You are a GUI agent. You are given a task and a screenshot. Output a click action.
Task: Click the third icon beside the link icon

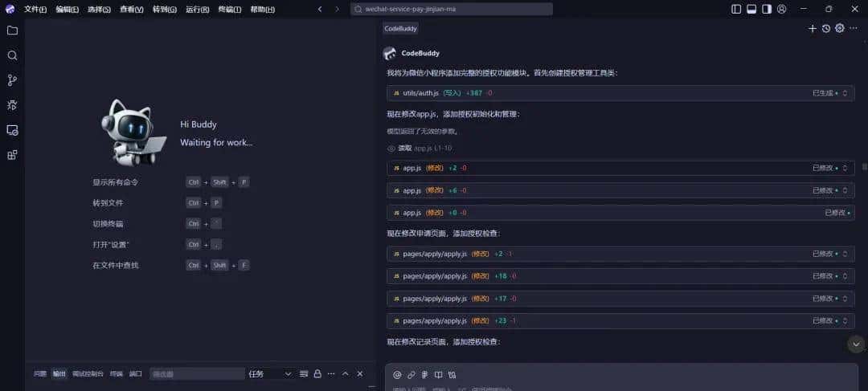[x=424, y=374]
